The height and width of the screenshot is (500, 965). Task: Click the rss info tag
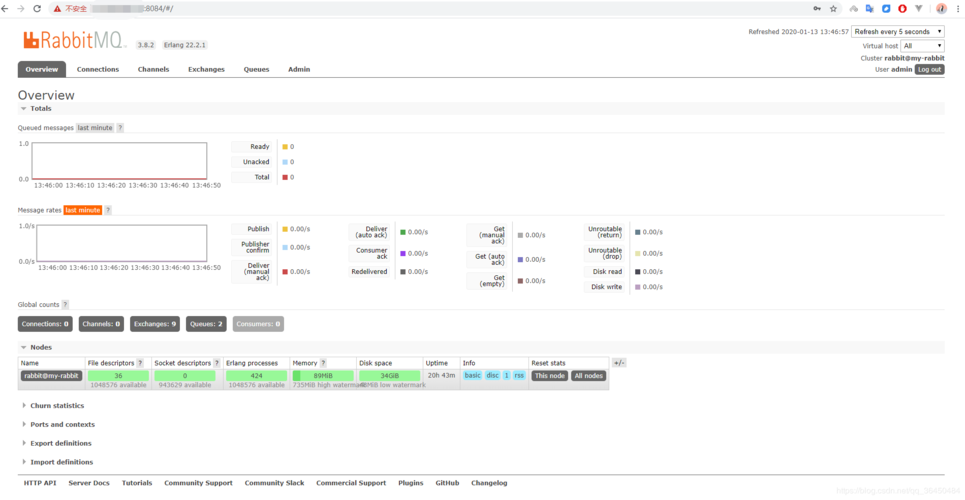[x=519, y=376]
